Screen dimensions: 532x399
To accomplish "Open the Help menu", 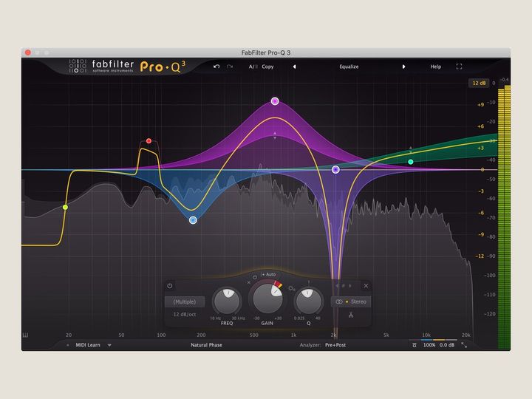I will tap(436, 66).
